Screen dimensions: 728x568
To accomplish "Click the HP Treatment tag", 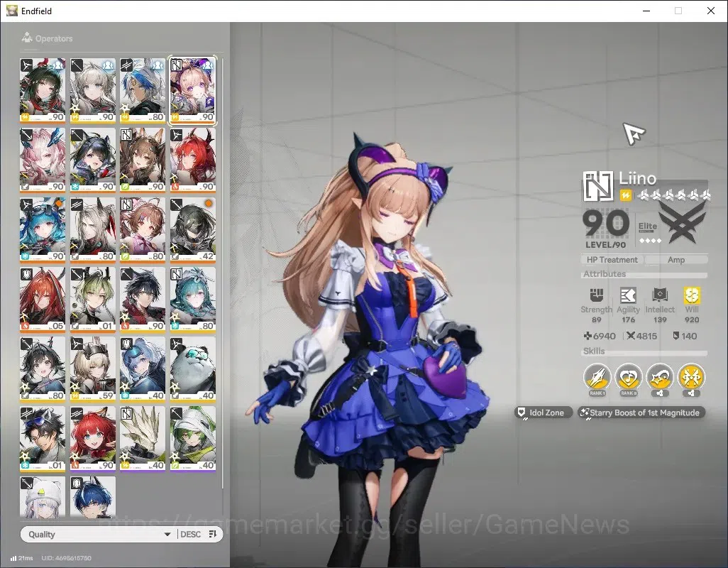I will coord(612,260).
